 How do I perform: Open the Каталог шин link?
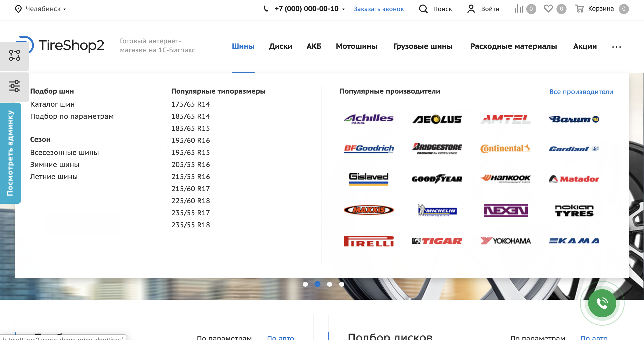coord(52,104)
